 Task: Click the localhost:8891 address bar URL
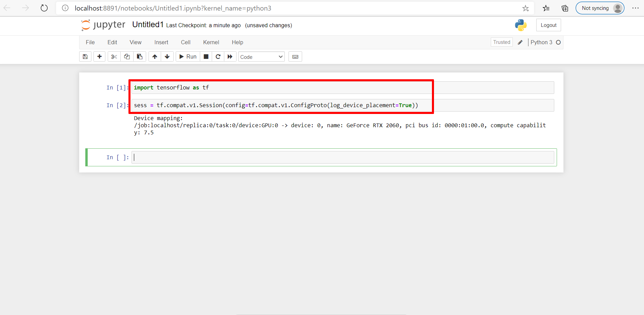[173, 8]
